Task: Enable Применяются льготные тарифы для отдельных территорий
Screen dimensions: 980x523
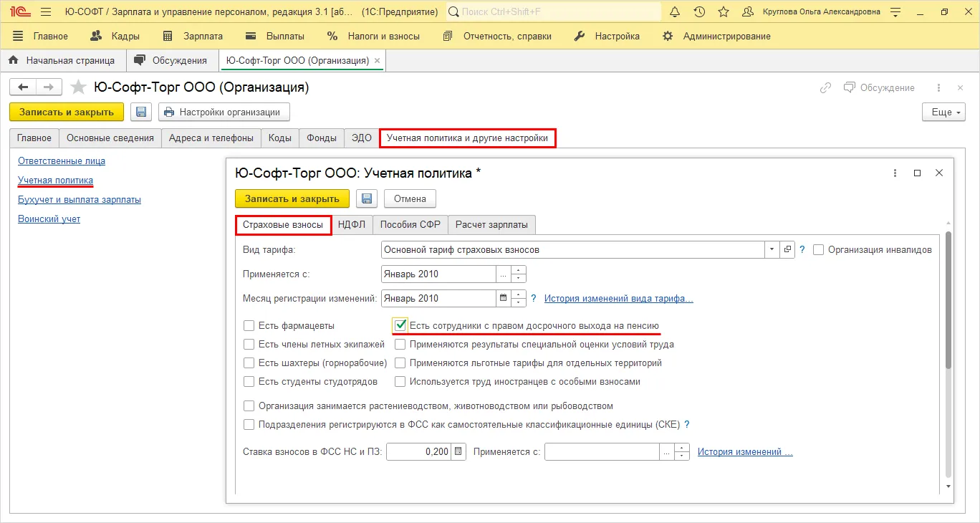Action: [x=400, y=363]
